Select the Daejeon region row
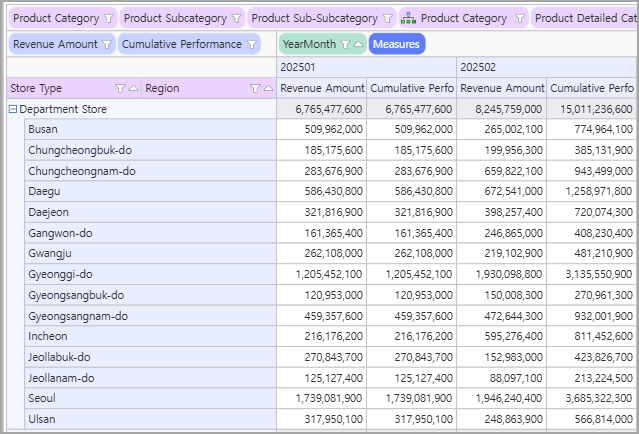639x434 pixels. 150,212
